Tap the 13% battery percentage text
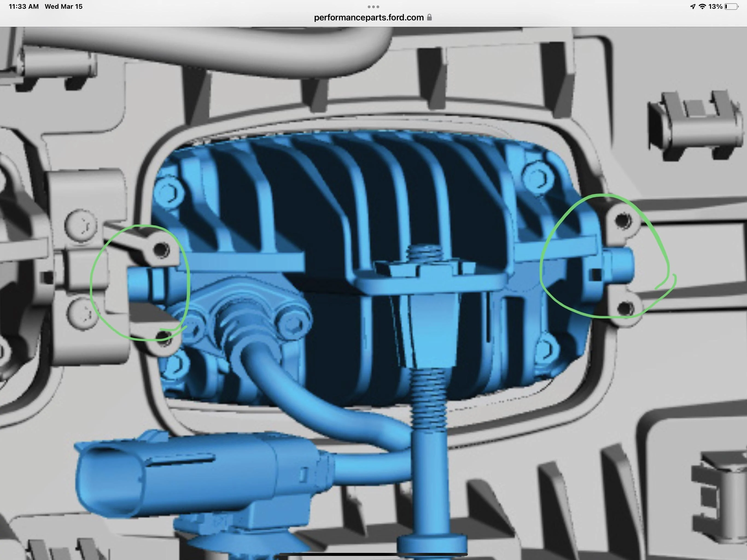The image size is (747, 560). 715,6
